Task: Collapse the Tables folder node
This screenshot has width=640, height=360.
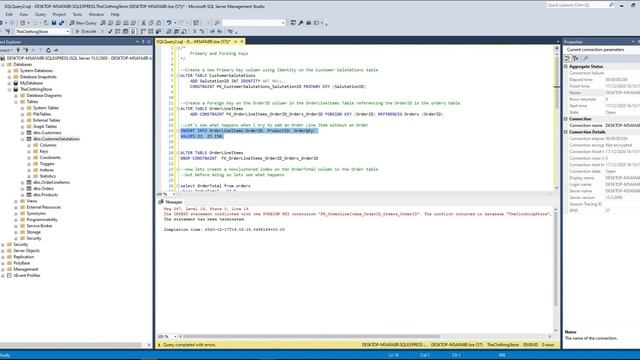Action: coord(16,102)
